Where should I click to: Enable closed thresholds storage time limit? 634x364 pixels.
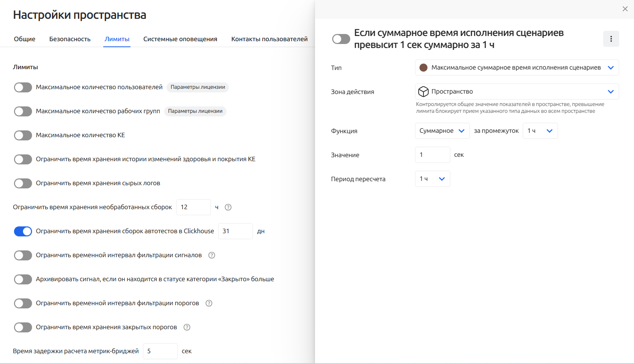[x=23, y=327]
